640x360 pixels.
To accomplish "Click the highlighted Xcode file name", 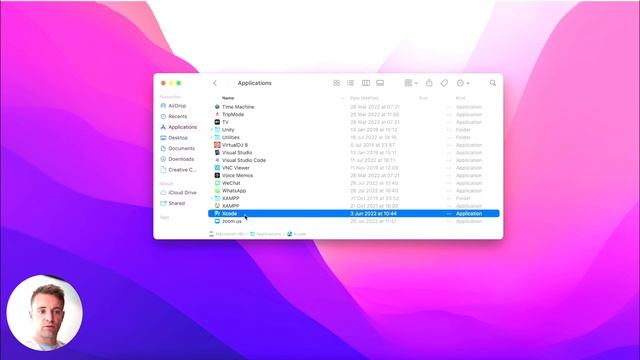I will [229, 213].
